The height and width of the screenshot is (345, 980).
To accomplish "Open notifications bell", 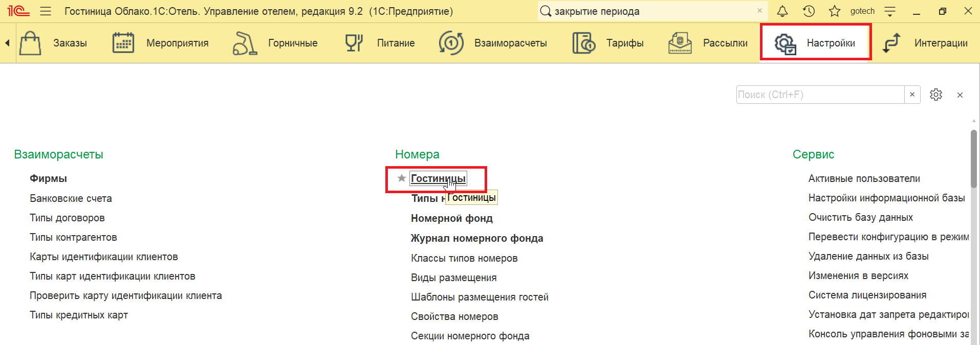I will 782,11.
